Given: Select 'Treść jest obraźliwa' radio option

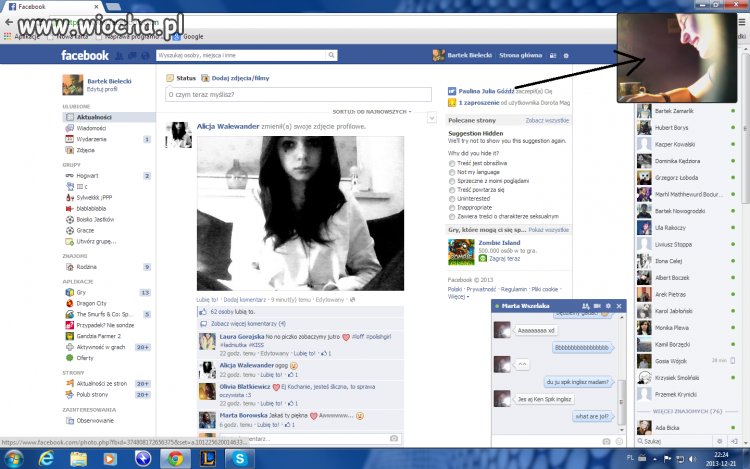Looking at the screenshot, I should (x=452, y=164).
